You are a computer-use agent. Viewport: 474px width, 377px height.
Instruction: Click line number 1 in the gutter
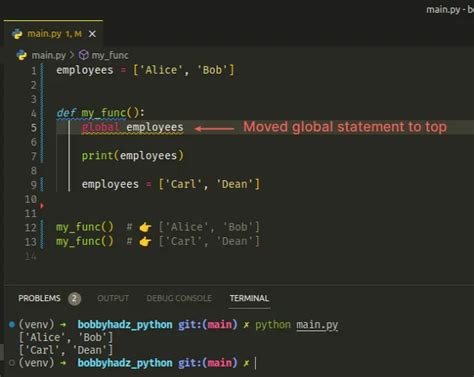[x=34, y=71]
